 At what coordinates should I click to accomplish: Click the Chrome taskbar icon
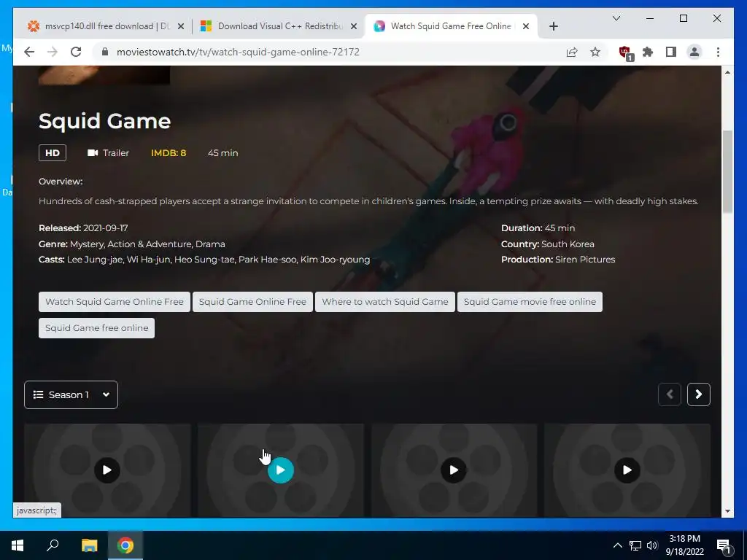(x=125, y=545)
